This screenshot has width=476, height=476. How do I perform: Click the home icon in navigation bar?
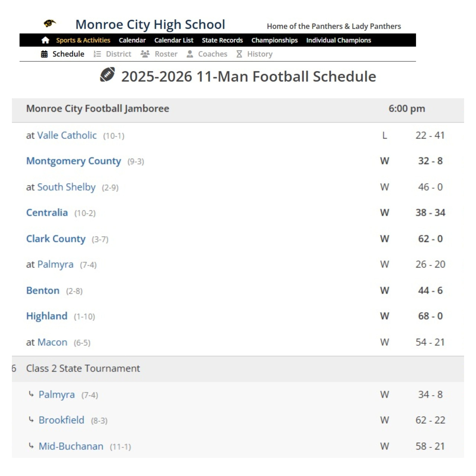coord(45,40)
